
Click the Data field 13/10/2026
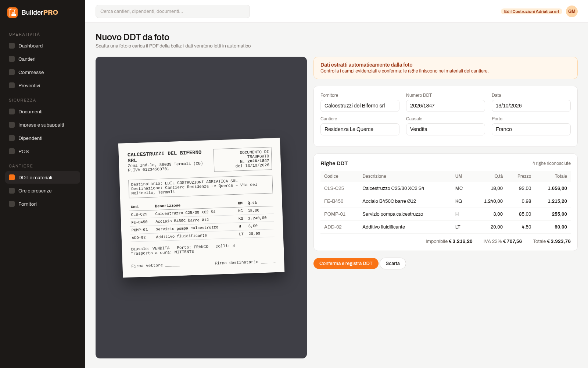(531, 106)
